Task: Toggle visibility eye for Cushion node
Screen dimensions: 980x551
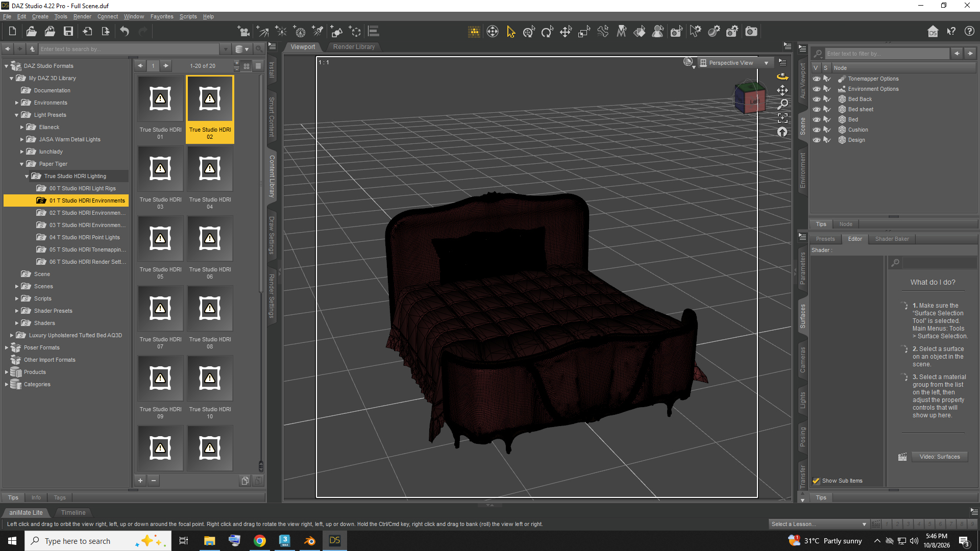Action: pyautogui.click(x=817, y=130)
